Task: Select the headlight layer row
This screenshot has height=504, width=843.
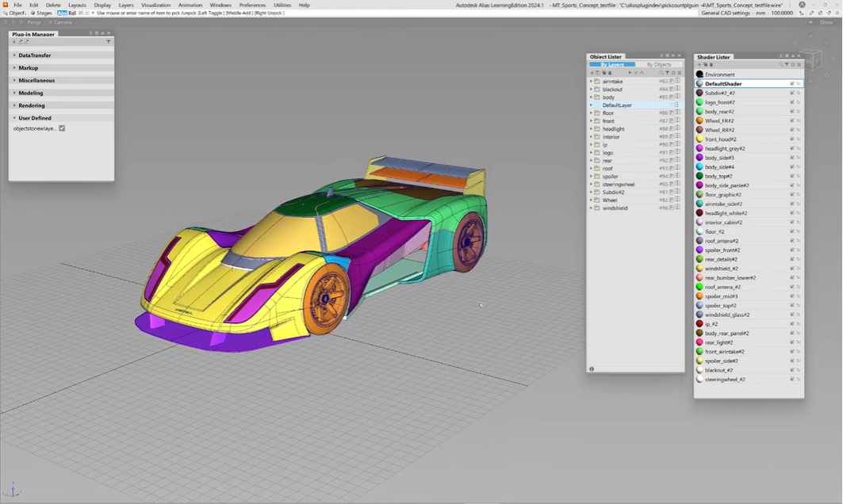Action: (x=613, y=129)
